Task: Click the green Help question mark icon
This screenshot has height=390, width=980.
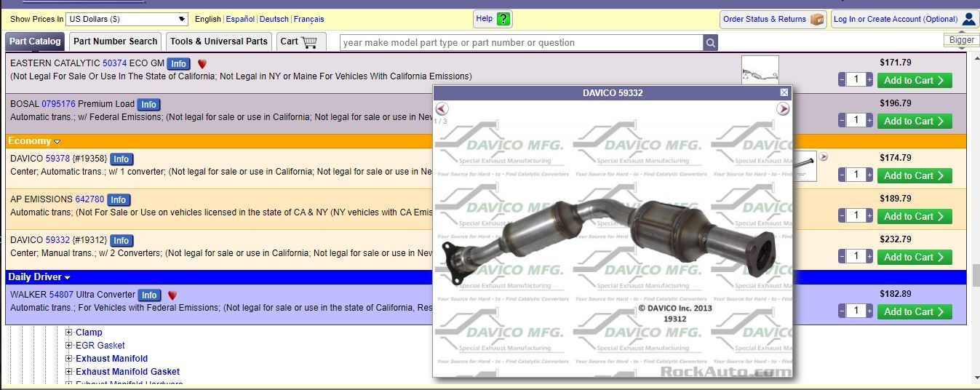Action: 503,19
